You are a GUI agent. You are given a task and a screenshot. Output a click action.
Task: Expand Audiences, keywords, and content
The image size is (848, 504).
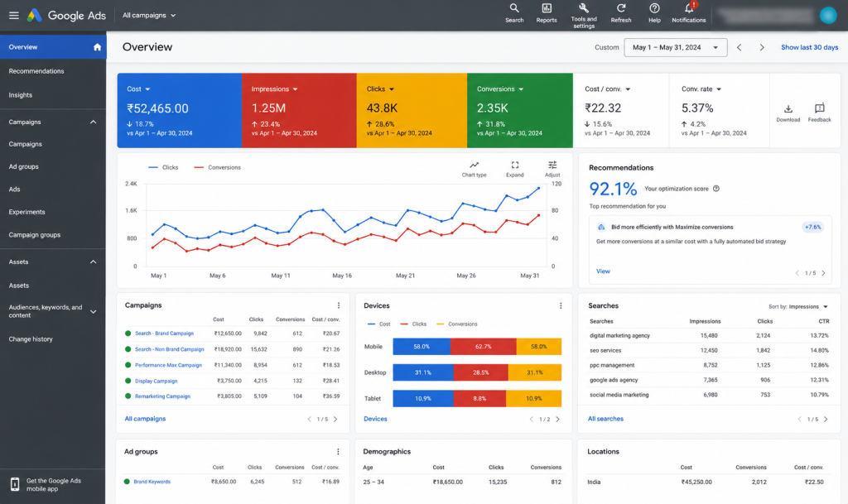click(93, 312)
